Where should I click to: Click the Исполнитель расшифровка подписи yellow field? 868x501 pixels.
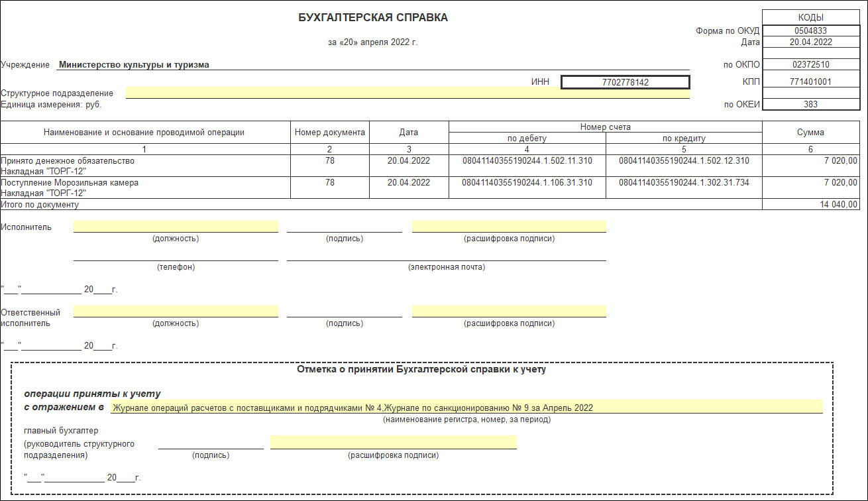click(509, 226)
